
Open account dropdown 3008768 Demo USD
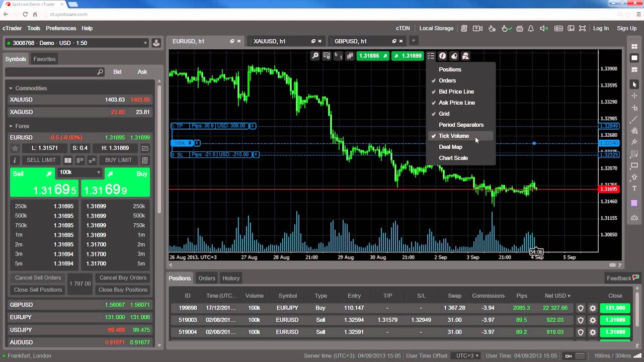pos(77,43)
